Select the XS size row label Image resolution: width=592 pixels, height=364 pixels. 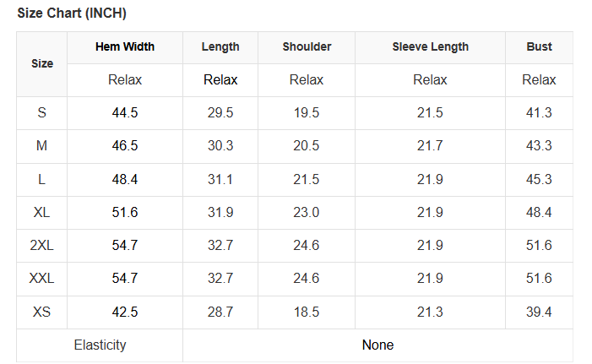[42, 312]
